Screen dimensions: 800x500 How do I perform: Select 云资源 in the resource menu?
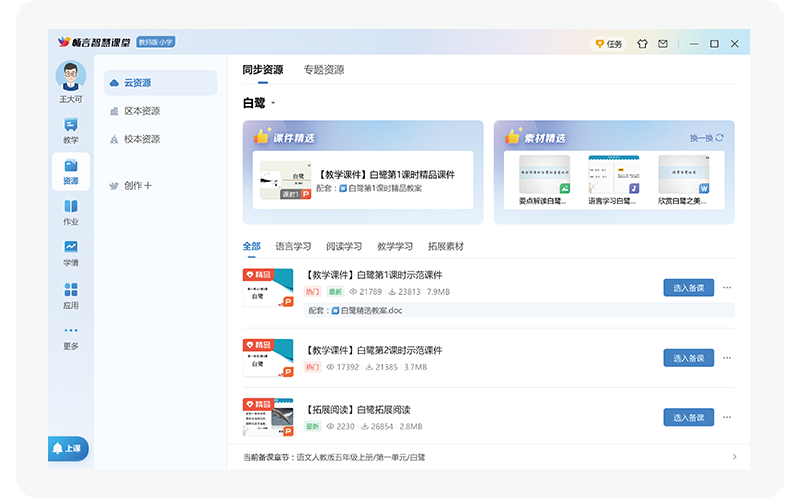point(160,83)
